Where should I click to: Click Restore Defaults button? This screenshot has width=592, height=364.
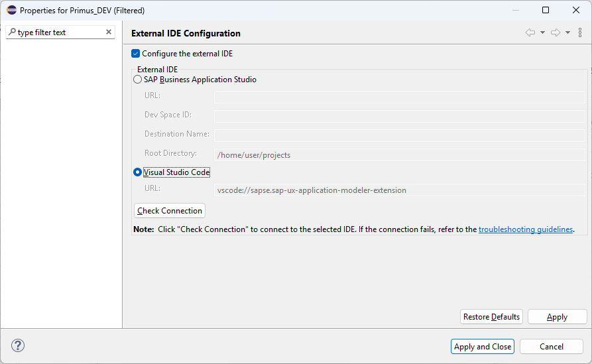tap(491, 317)
